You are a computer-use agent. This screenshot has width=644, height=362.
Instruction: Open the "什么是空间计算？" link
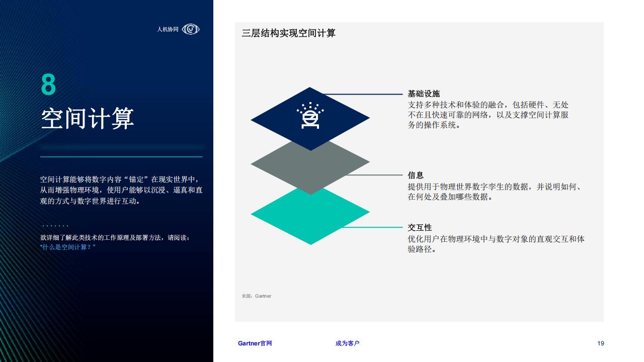tap(67, 247)
